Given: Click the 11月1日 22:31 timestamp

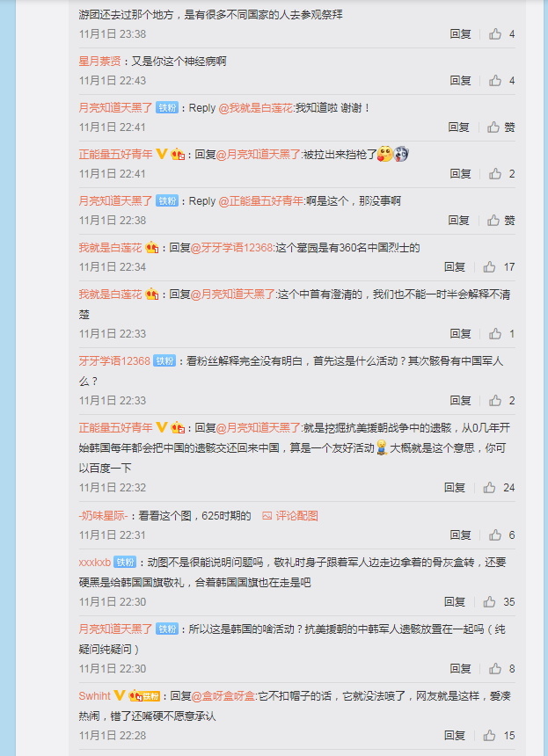Looking at the screenshot, I should click(113, 534).
